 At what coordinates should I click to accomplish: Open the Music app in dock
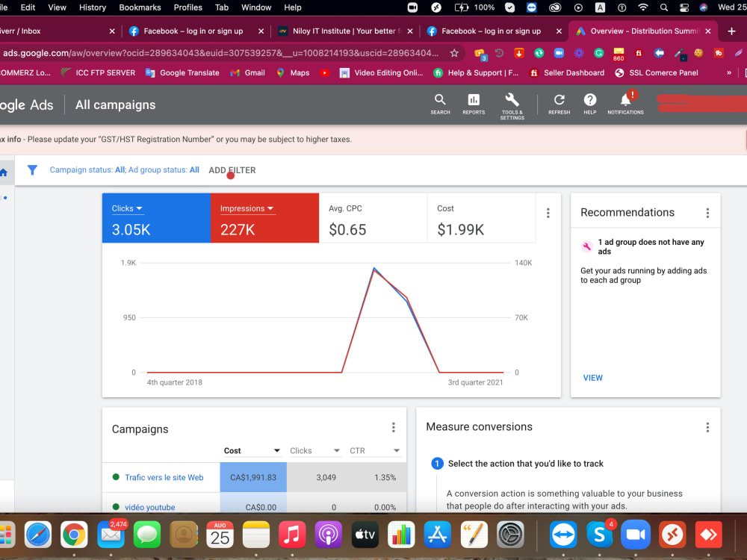click(x=292, y=535)
